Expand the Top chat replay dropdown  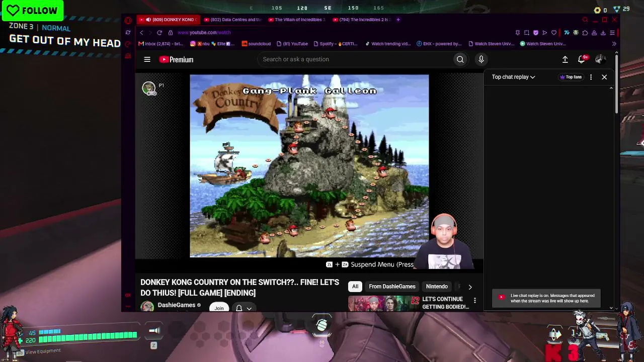(x=513, y=77)
